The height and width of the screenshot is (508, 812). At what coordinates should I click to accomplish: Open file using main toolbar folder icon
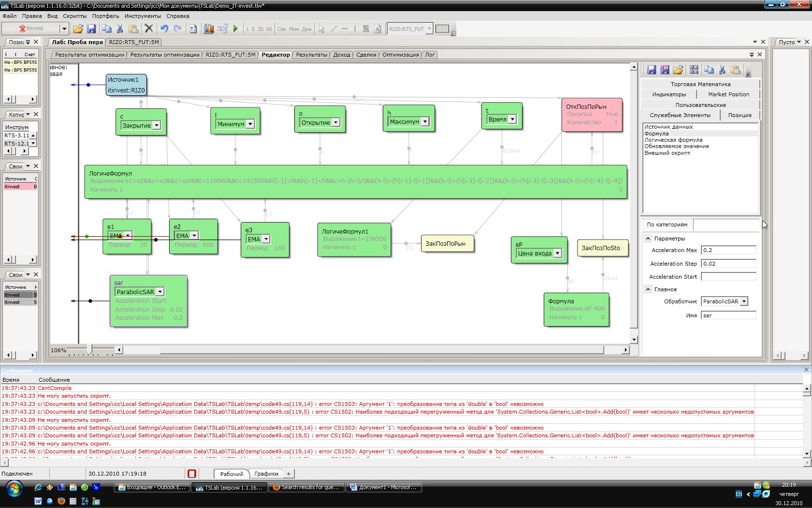pyautogui.click(x=78, y=29)
